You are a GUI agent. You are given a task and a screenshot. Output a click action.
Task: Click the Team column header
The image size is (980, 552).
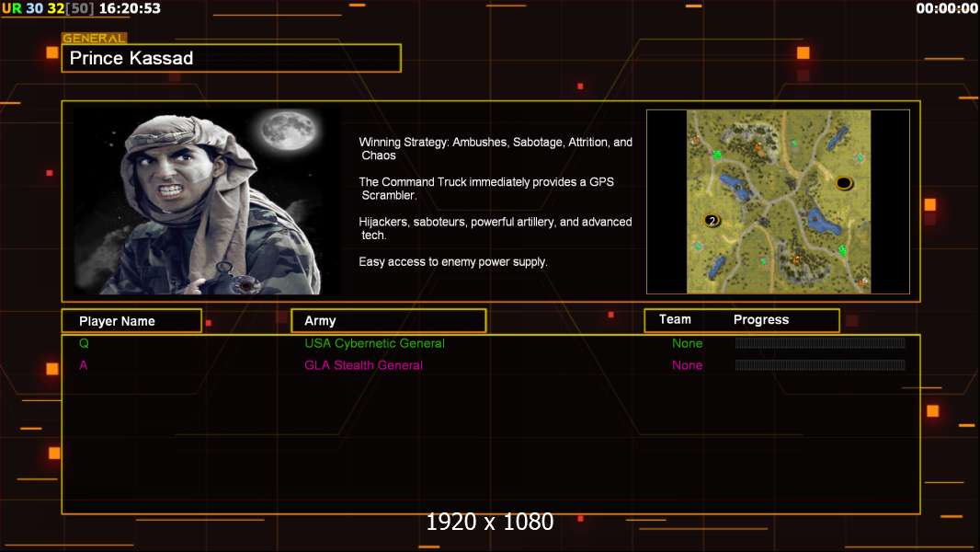pyautogui.click(x=675, y=319)
